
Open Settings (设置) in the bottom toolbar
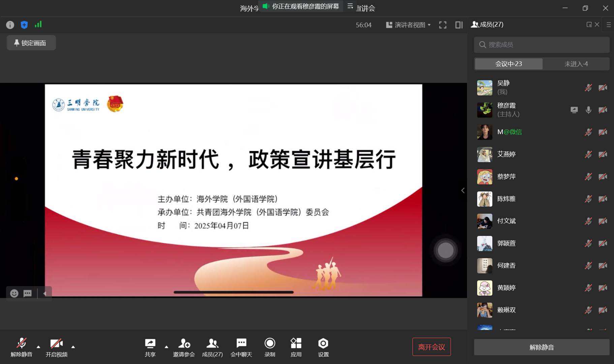(323, 347)
